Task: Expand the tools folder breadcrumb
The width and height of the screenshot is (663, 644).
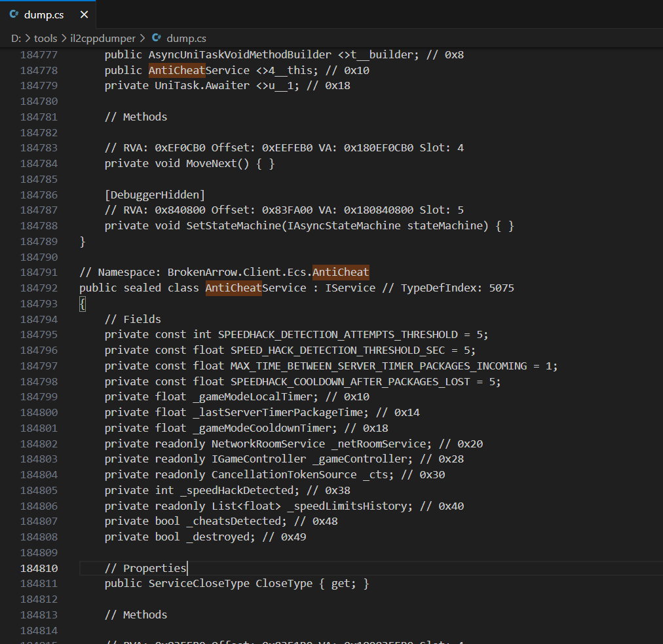Action: click(46, 38)
